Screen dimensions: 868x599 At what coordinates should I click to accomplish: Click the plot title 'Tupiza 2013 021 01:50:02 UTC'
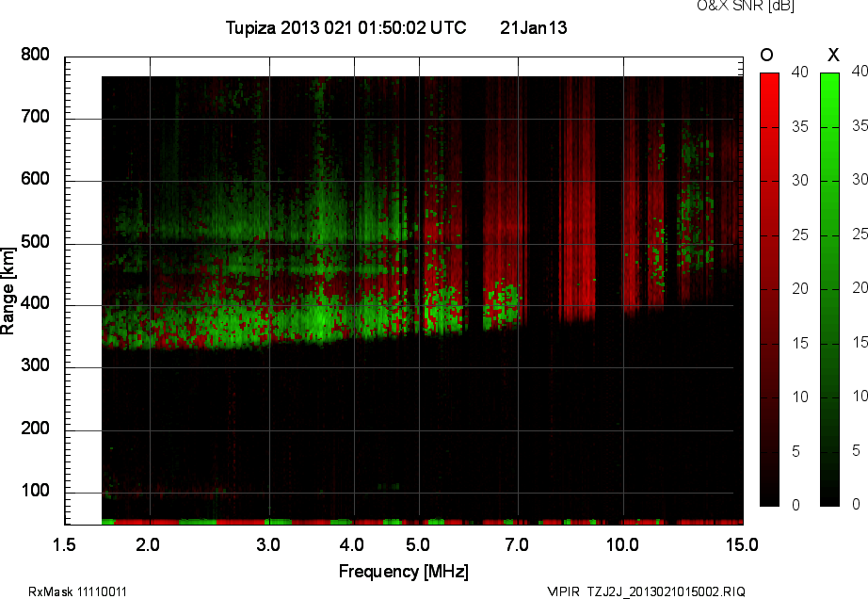click(346, 27)
